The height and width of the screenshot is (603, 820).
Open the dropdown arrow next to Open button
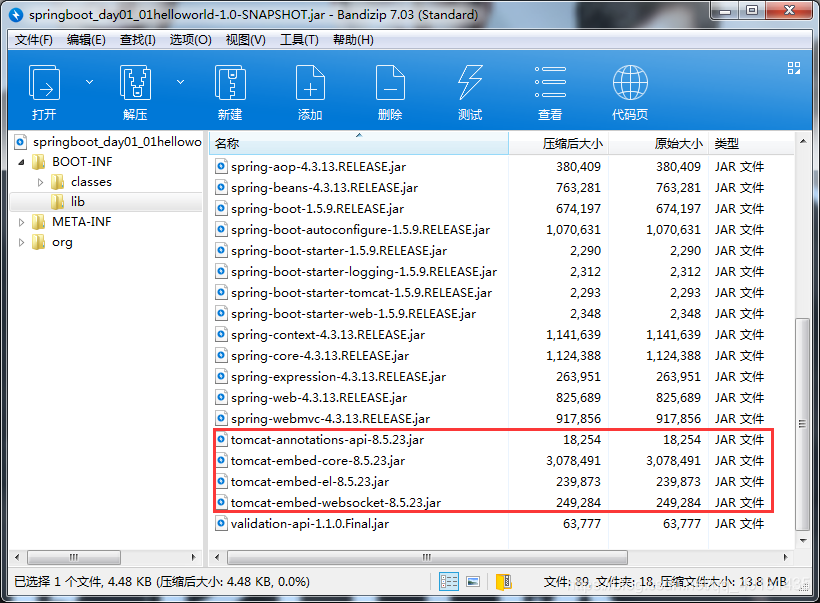[x=89, y=82]
